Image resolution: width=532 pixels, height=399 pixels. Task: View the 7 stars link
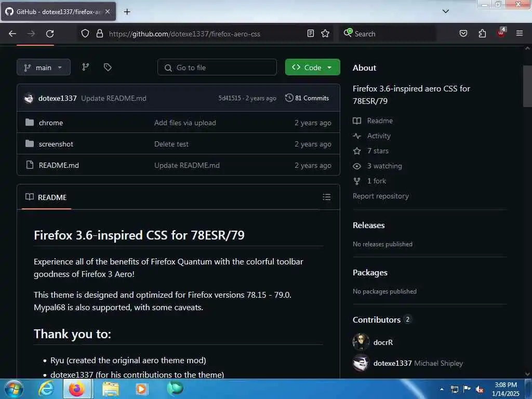click(x=371, y=151)
